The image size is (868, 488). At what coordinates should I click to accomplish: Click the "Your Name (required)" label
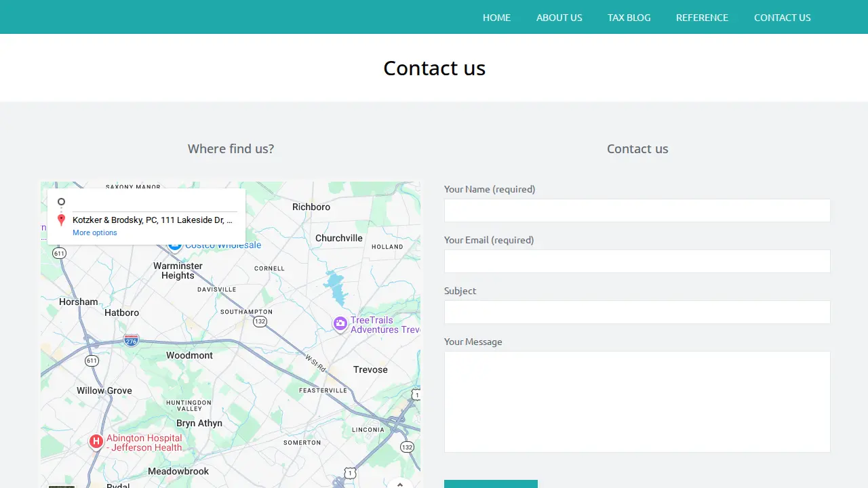point(490,189)
